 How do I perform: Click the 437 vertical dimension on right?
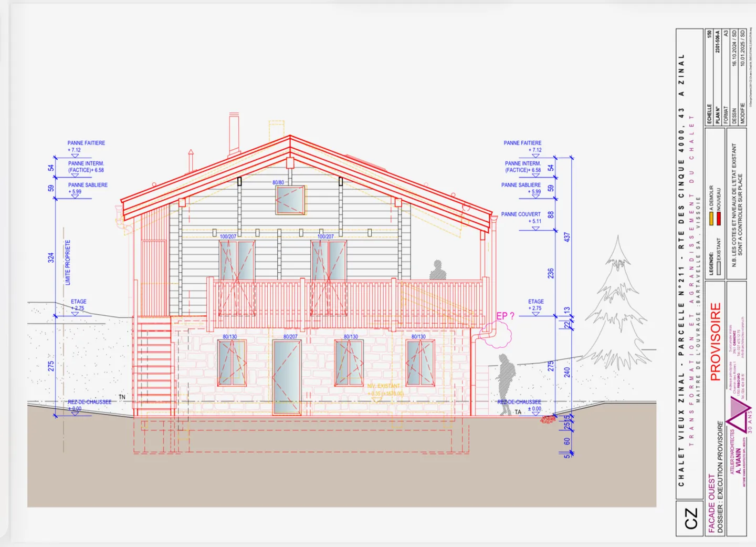tap(566, 237)
